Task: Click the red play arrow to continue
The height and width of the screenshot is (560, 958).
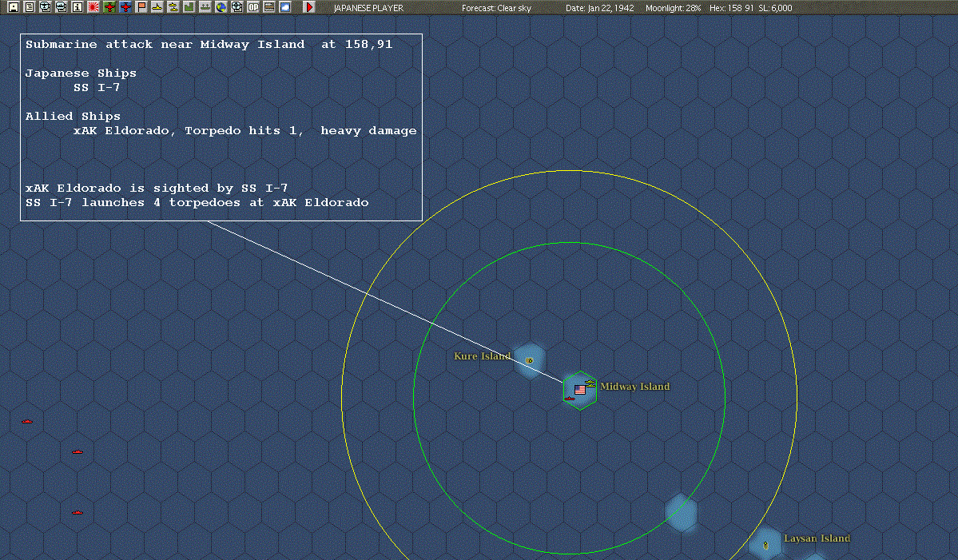Action: pyautogui.click(x=309, y=7)
